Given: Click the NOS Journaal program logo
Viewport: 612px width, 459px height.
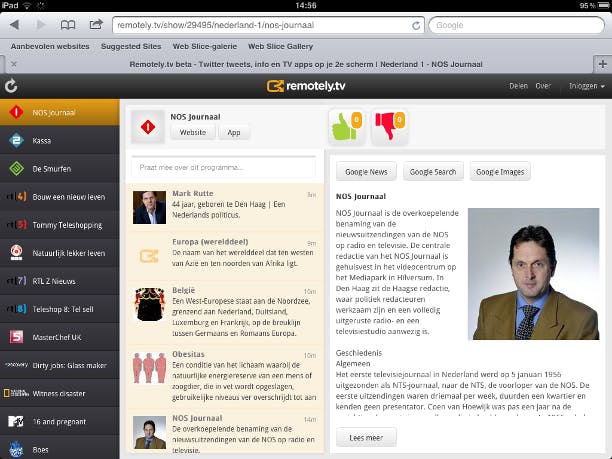Looking at the screenshot, I should click(148, 127).
